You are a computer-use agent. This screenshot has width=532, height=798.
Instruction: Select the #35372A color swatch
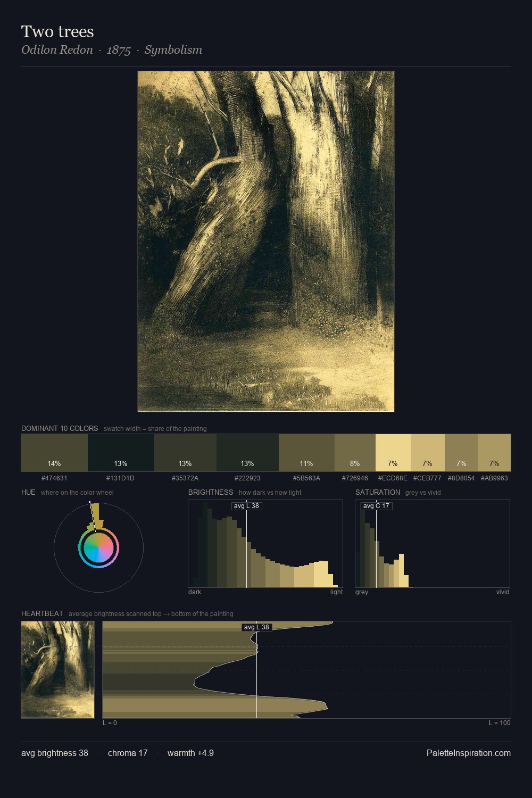pos(185,453)
